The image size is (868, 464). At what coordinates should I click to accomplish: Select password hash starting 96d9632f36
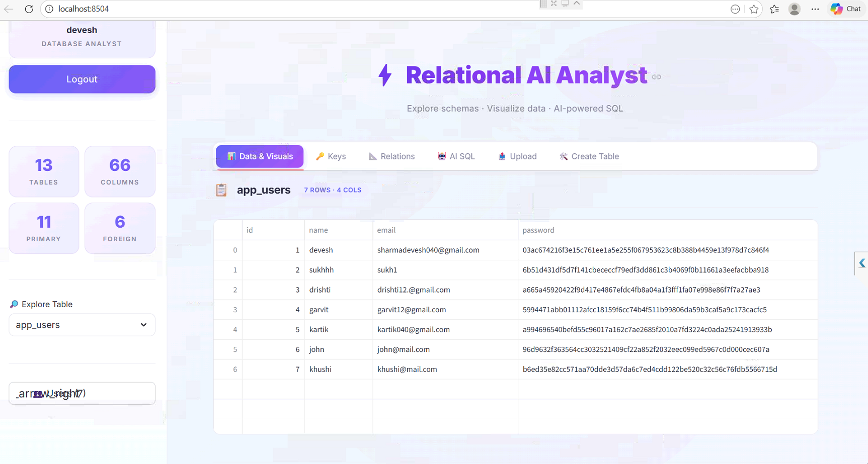pos(668,349)
